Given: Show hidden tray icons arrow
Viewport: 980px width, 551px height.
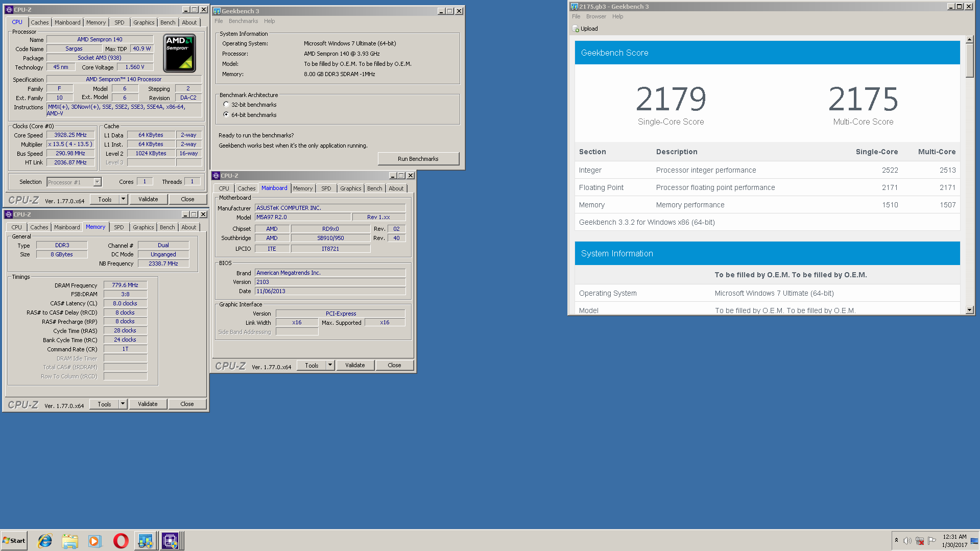Looking at the screenshot, I should [896, 540].
